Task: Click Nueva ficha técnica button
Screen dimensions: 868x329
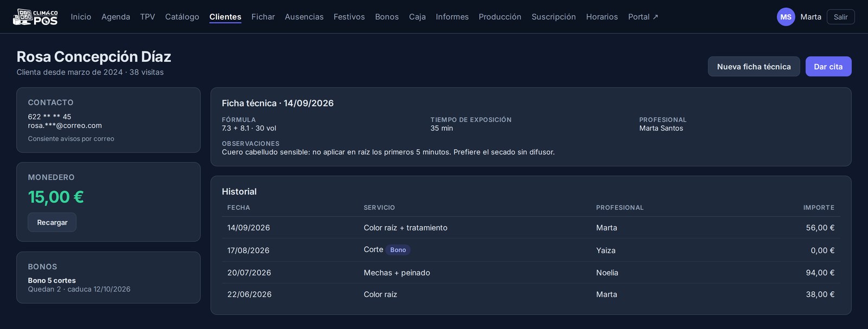Action: click(754, 67)
